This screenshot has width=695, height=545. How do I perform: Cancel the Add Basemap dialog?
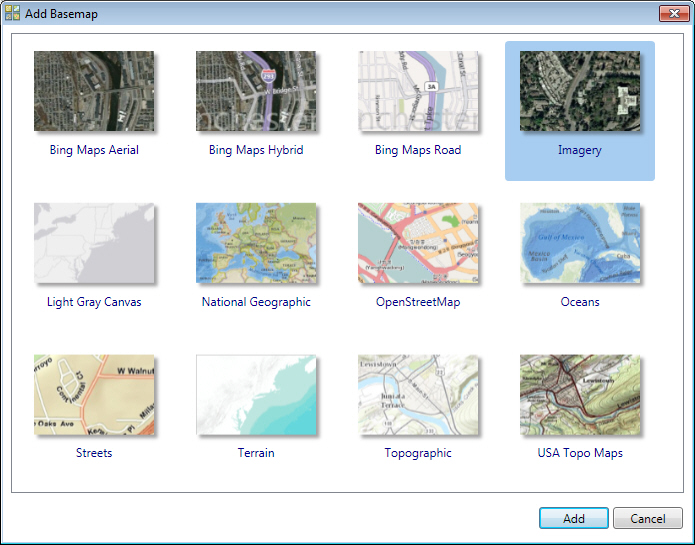(648, 518)
